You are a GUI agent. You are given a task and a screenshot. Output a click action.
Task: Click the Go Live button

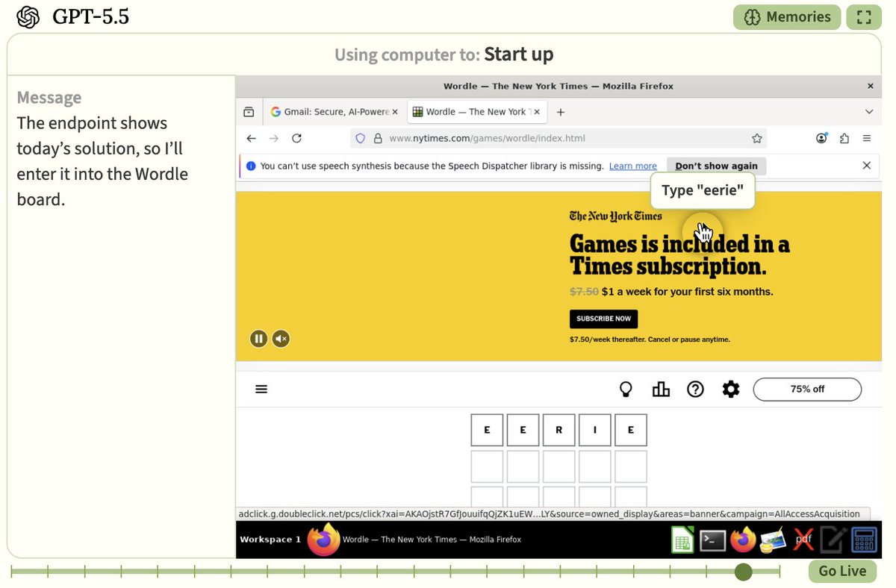[842, 571]
